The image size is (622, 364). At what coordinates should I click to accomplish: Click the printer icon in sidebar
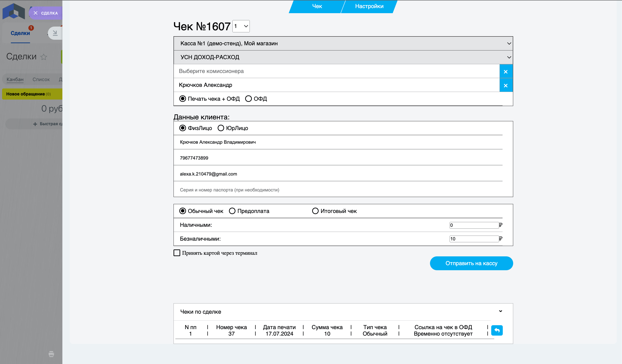(51, 354)
